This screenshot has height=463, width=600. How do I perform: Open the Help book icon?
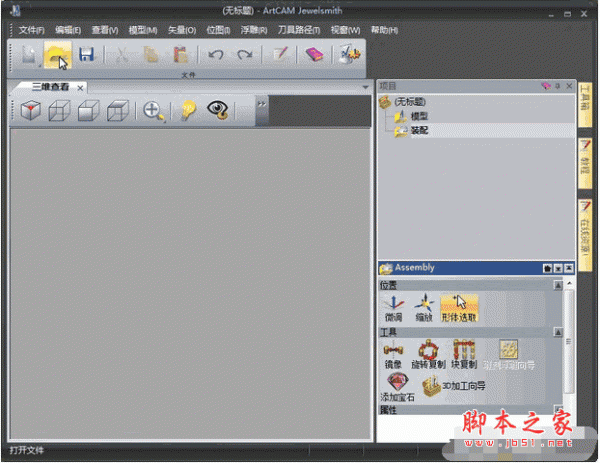tap(314, 54)
